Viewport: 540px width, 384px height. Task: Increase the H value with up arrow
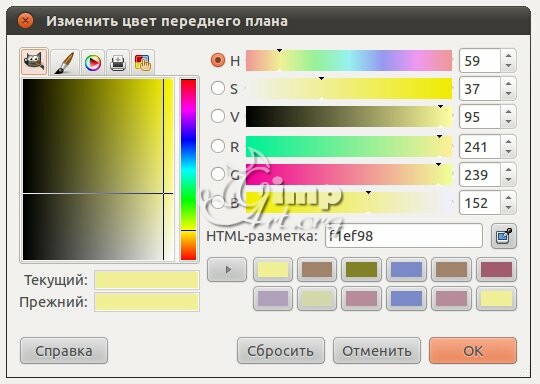(x=508, y=55)
